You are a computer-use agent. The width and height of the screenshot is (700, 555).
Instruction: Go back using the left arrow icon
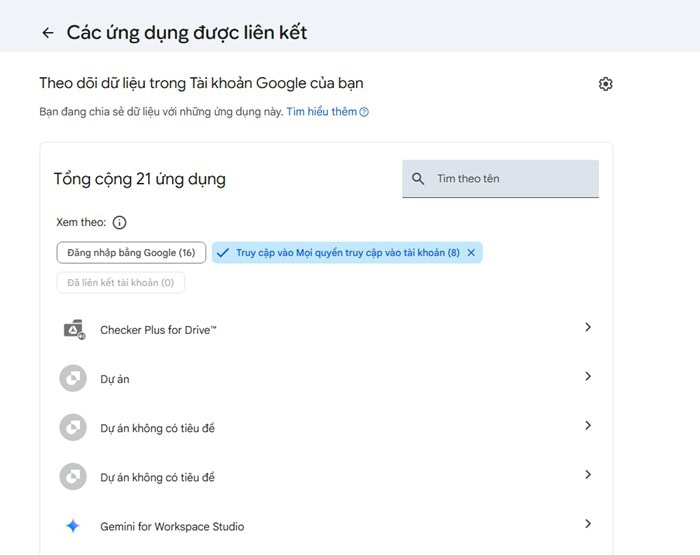pyautogui.click(x=48, y=33)
